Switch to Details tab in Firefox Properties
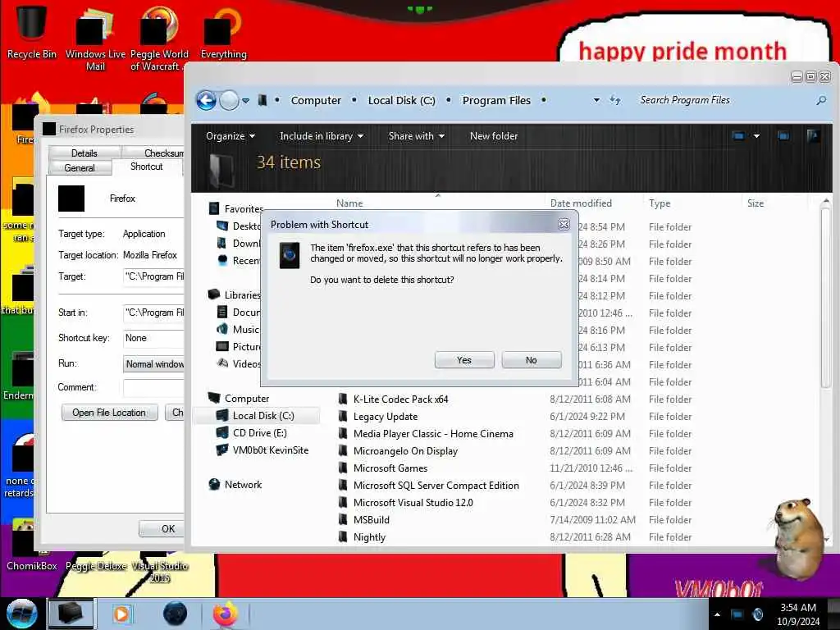This screenshot has width=840, height=630. (x=84, y=153)
